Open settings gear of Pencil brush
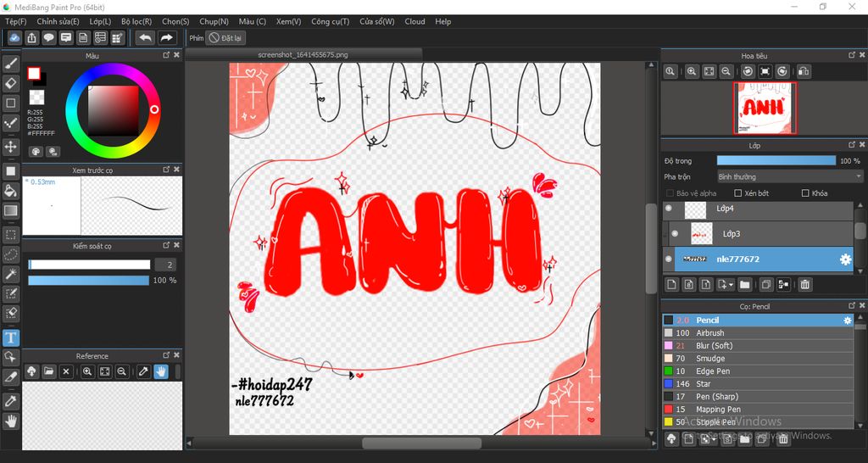Screen dimensions: 868x463 point(847,320)
